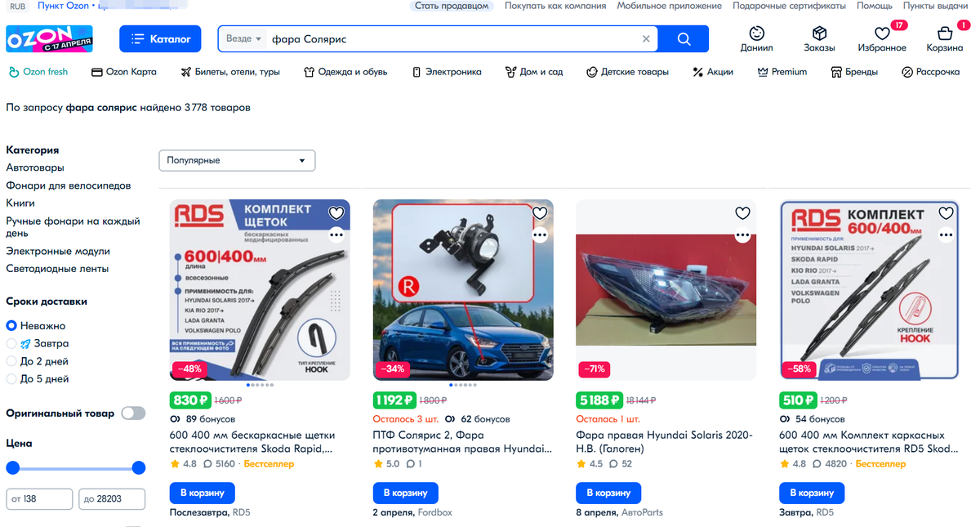Favorite the каркасных щеток RD5 510 ₽ item
This screenshot has height=527, width=980.
coord(946,213)
